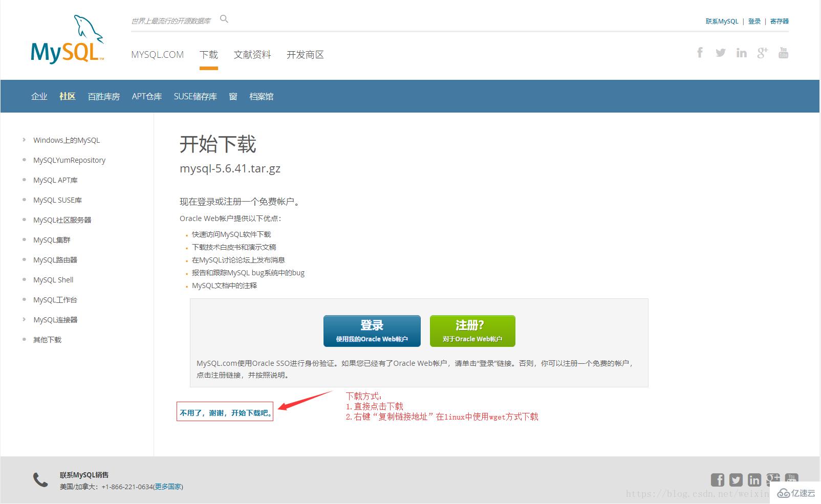Open the Google Plus icon in header
The height and width of the screenshot is (504, 821).
(763, 52)
